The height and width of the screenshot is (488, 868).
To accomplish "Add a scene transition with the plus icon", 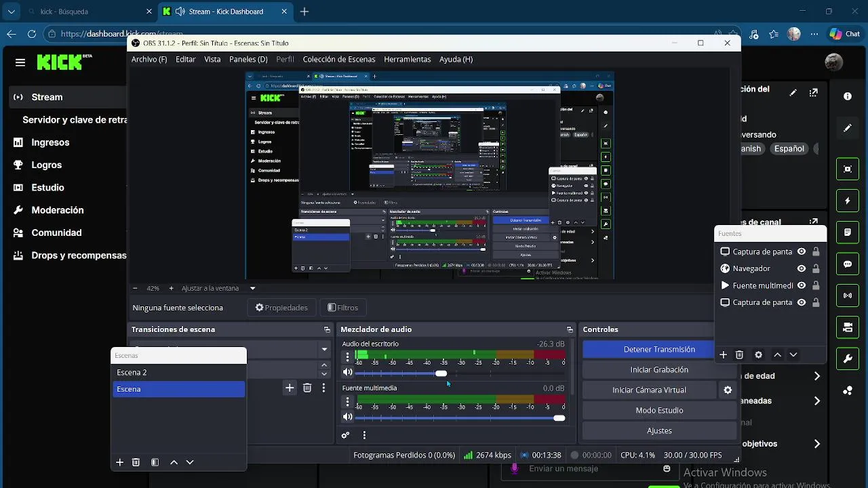I will [290, 388].
